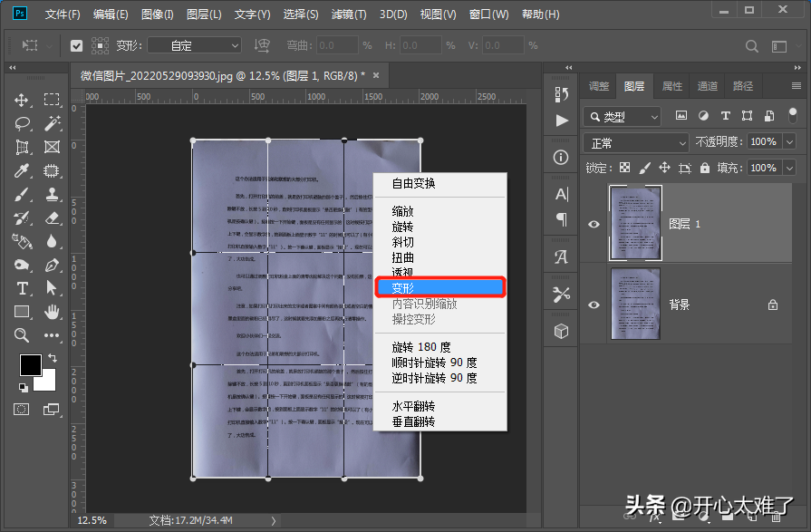
Task: Select the Rectangle shape tool
Action: [22, 312]
